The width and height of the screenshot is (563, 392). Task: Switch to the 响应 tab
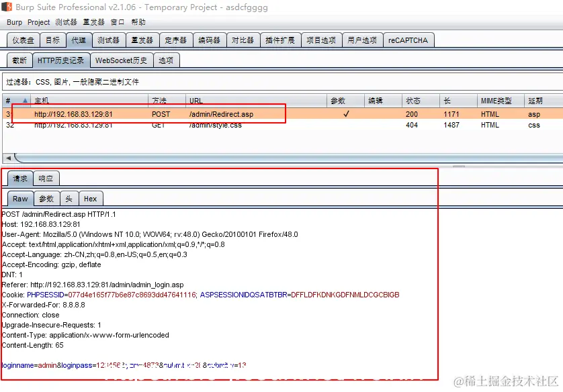coord(46,179)
